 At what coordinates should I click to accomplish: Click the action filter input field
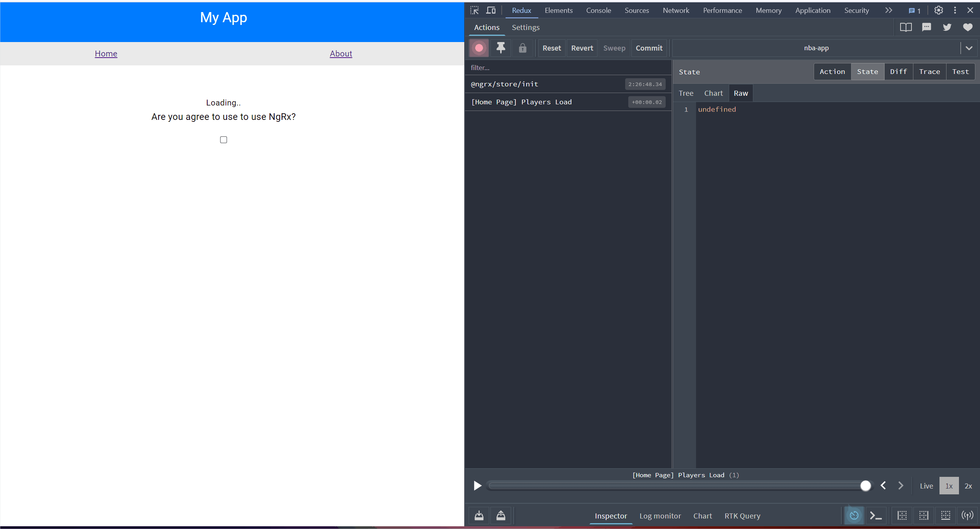(568, 68)
